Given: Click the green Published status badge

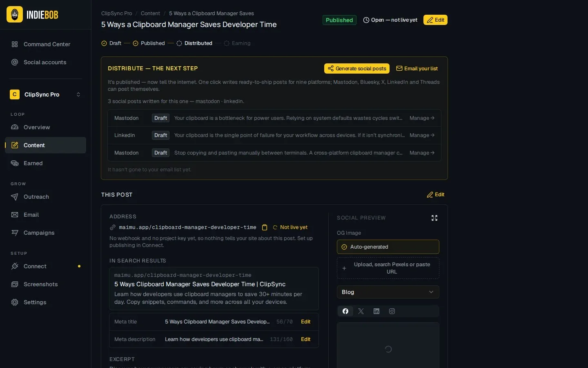Looking at the screenshot, I should (x=339, y=20).
